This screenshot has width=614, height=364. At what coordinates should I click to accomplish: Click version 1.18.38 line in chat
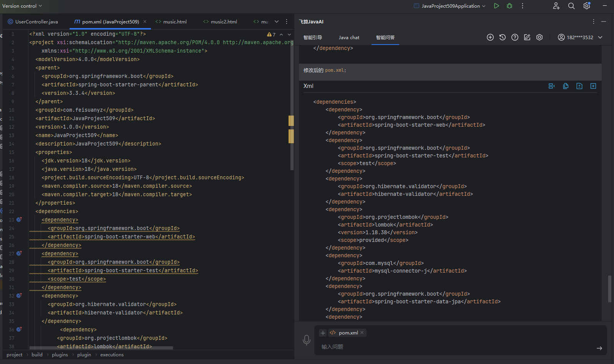point(378,232)
